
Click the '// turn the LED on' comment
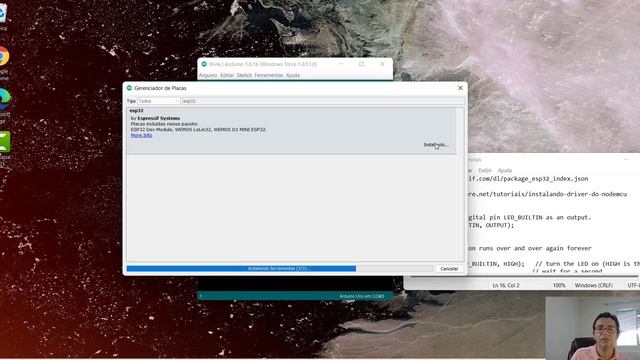click(x=587, y=264)
